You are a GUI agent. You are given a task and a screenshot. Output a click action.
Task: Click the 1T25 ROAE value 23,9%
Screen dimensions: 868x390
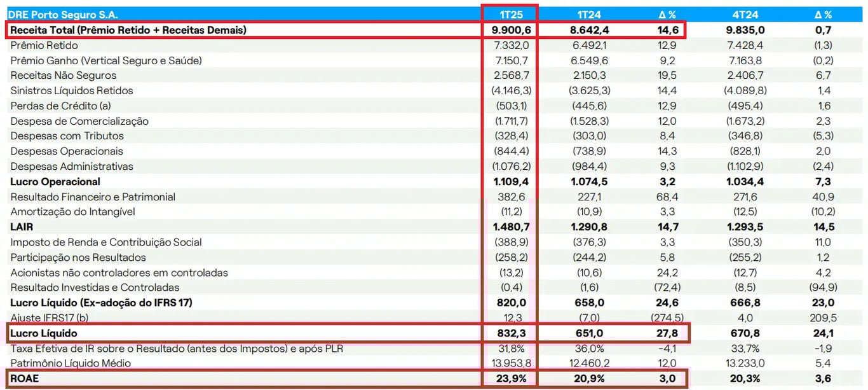[511, 378]
